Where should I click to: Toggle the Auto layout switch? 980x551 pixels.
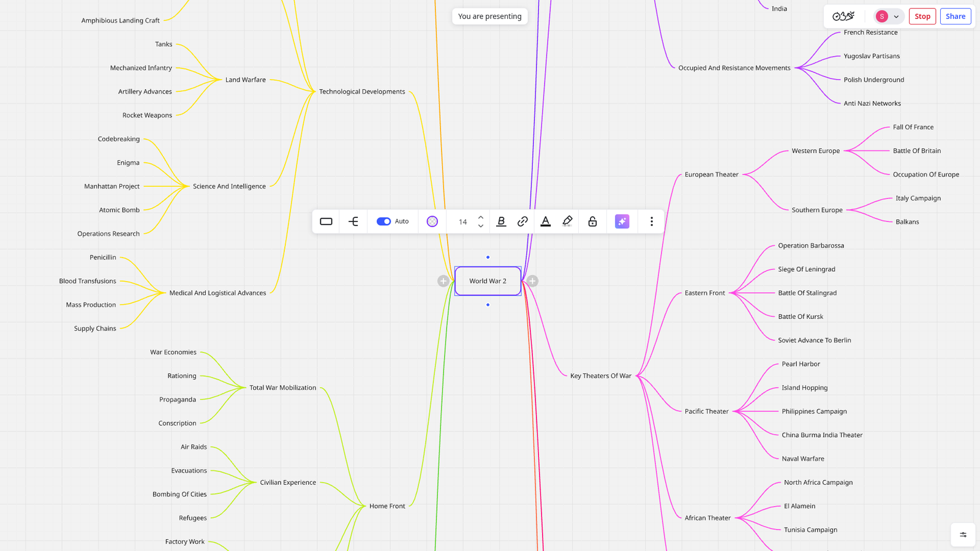(383, 222)
